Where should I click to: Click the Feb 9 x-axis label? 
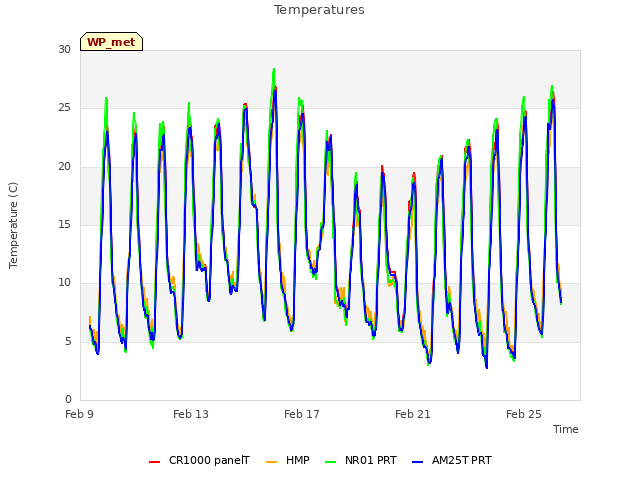pyautogui.click(x=80, y=414)
